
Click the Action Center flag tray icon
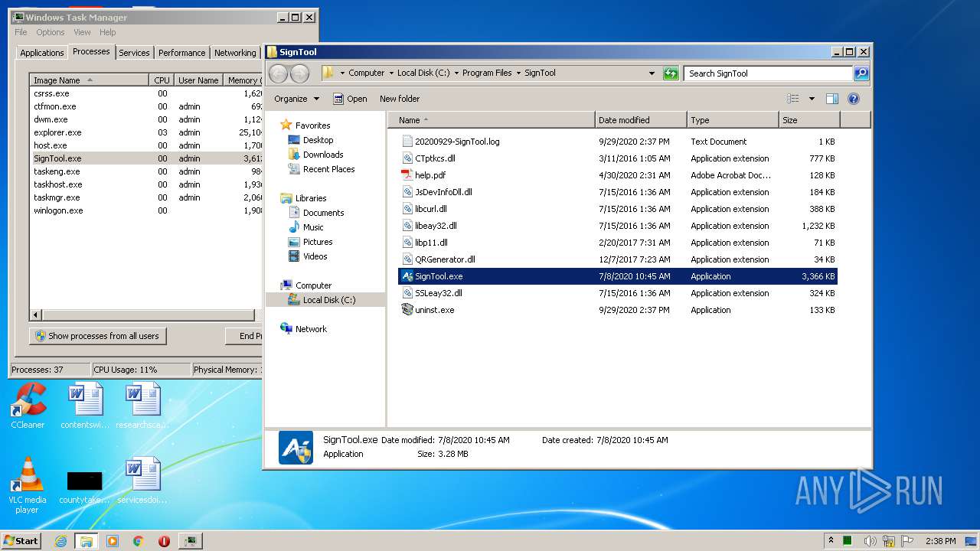pos(907,541)
